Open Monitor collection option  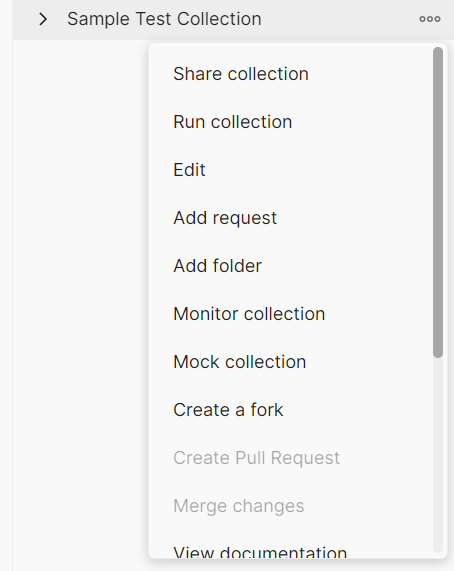[x=249, y=314]
